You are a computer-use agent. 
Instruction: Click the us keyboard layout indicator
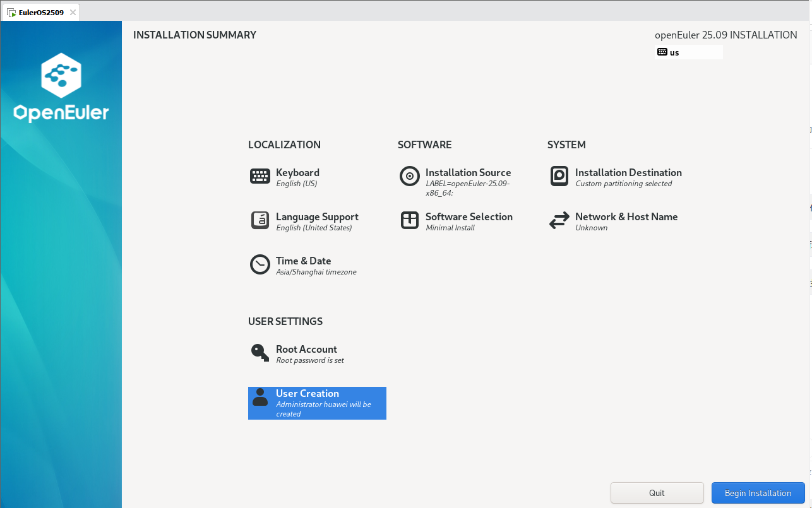[x=690, y=52]
